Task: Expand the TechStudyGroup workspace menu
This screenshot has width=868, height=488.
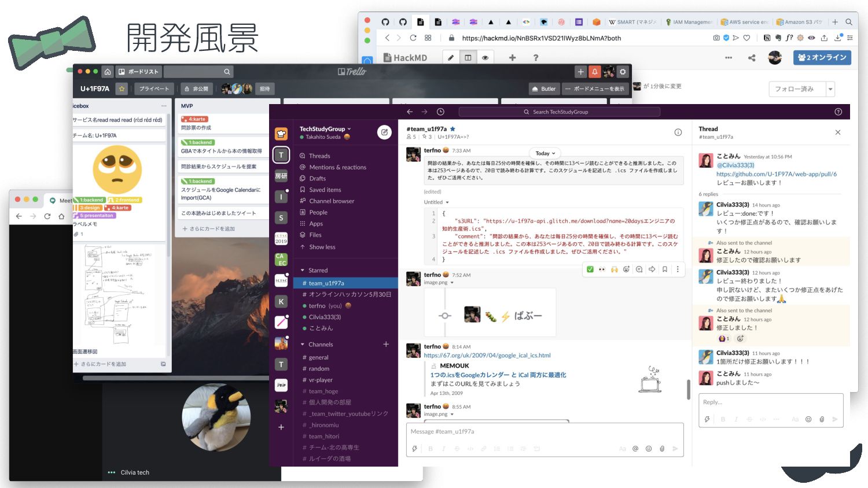Action: pos(325,128)
